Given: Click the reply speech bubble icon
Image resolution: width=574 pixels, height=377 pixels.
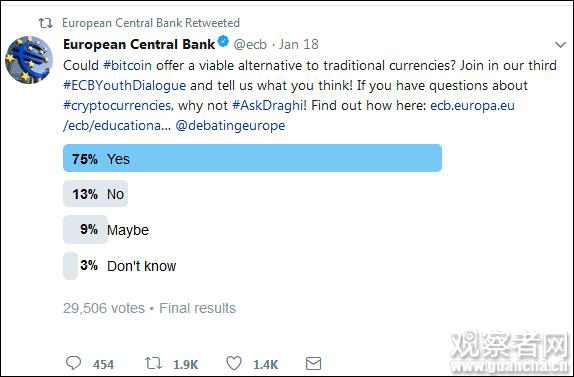Looking at the screenshot, I should (73, 363).
